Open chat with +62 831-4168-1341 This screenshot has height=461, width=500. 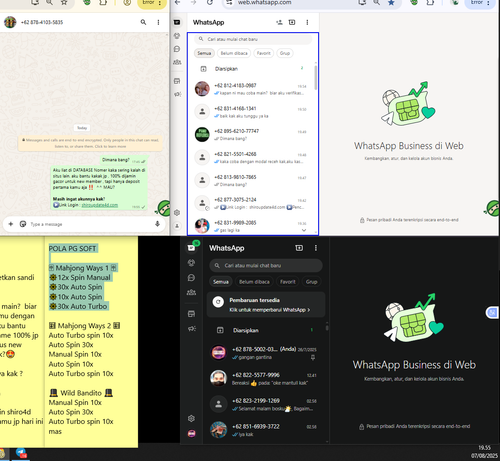tap(253, 112)
